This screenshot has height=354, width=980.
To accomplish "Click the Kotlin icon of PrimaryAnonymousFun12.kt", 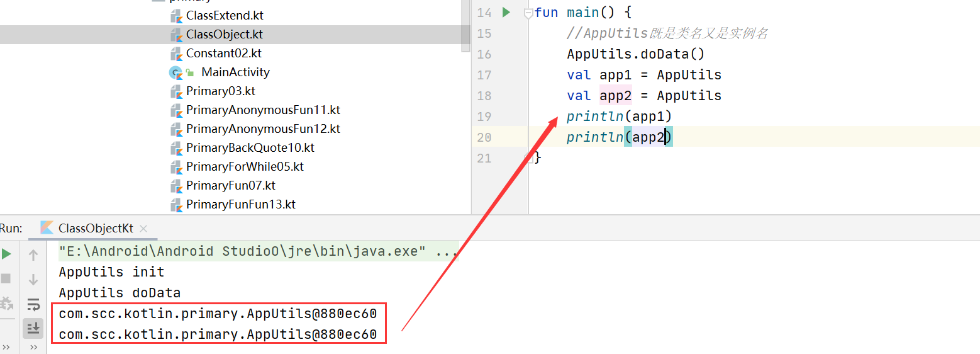I will coord(176,129).
